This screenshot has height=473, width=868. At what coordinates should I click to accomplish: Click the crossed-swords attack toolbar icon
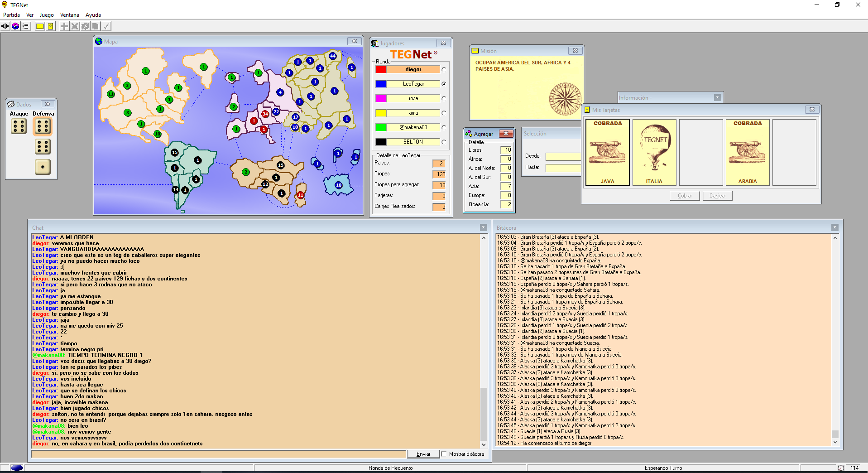[x=75, y=26]
